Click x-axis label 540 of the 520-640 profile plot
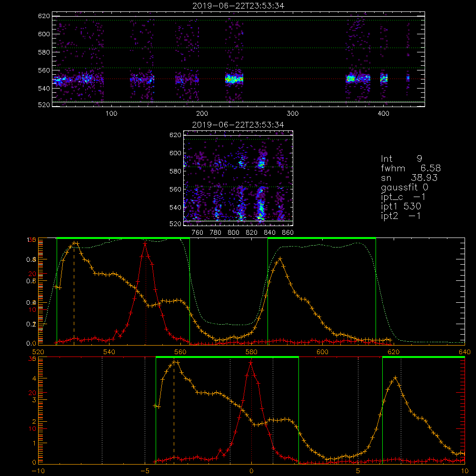Viewport: 476px width, 476px height. click(x=109, y=352)
